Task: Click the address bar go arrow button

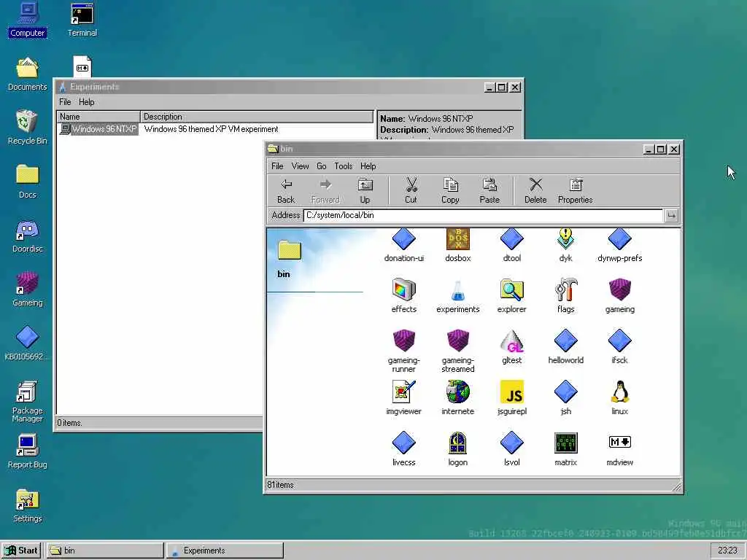Action: tap(671, 216)
